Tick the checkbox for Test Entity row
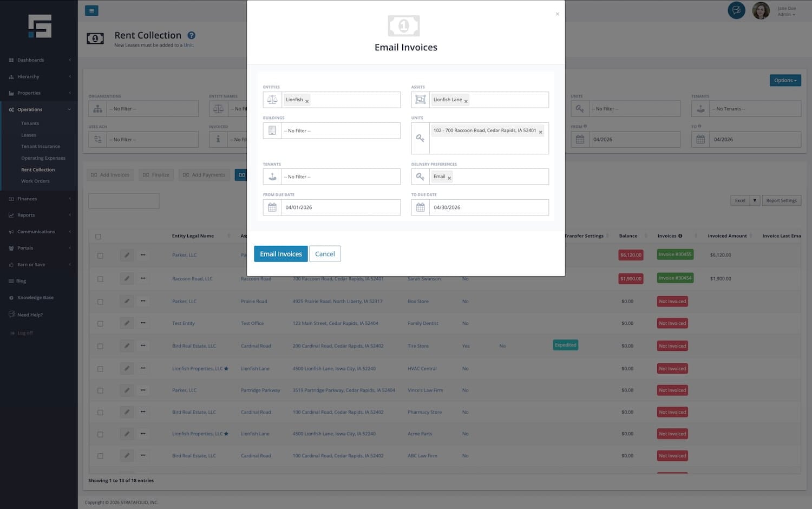Image resolution: width=812 pixels, height=509 pixels. click(100, 324)
